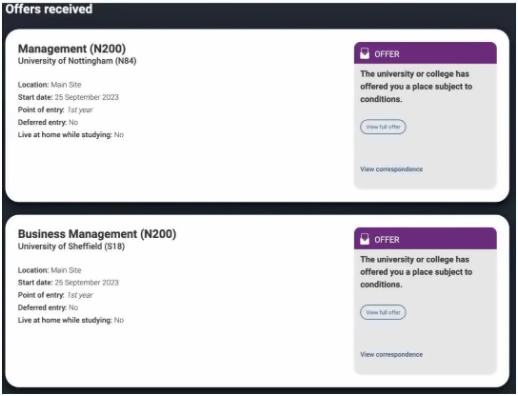The image size is (518, 396).
Task: Click Nottingham offer conditions description text
Action: point(416,86)
